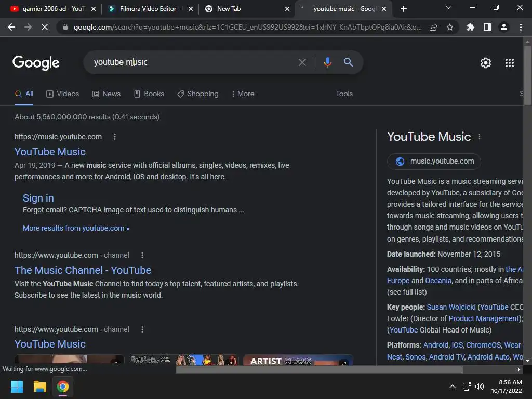
Task: Open the network icon in system tray
Action: click(467, 387)
